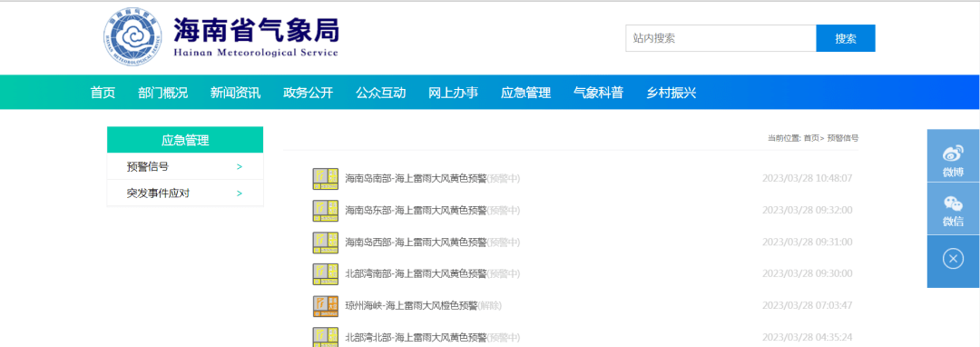
Task: Open 新闻资讯 menu item
Action: 235,94
